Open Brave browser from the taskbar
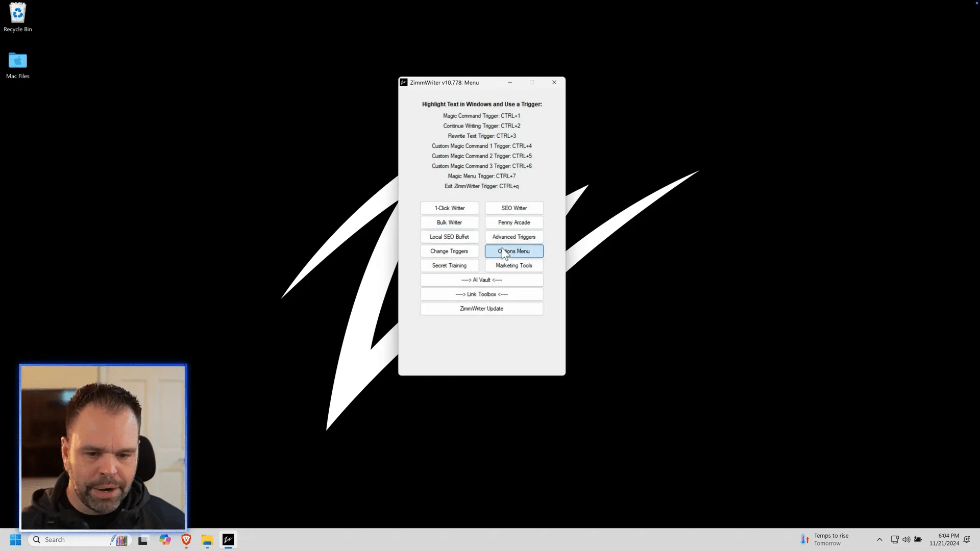Viewport: 980px width, 551px height. point(186,540)
